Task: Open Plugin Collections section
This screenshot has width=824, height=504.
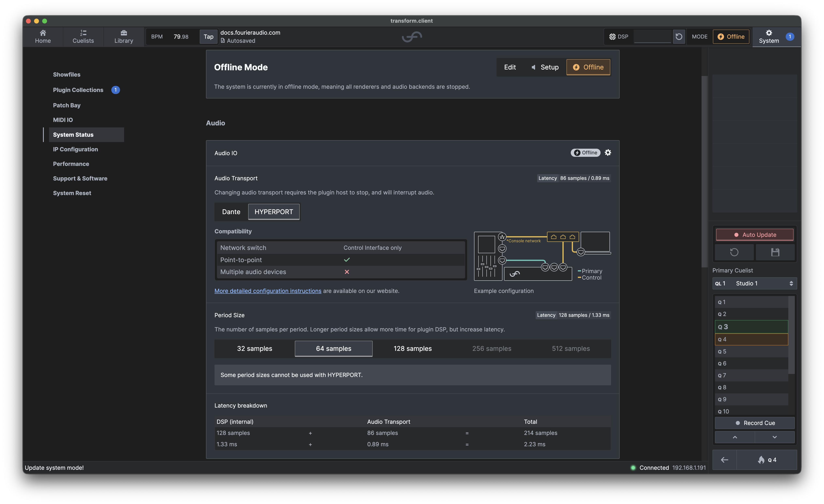Action: pyautogui.click(x=78, y=90)
